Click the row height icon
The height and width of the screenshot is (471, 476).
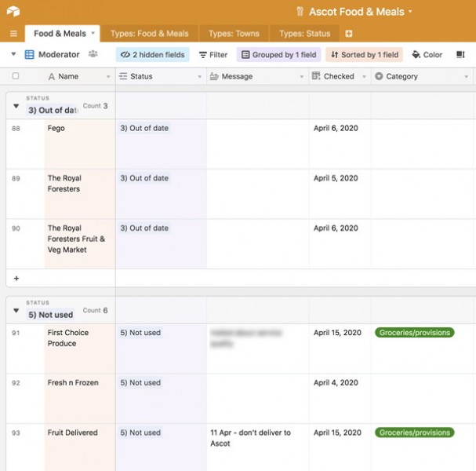(x=460, y=55)
